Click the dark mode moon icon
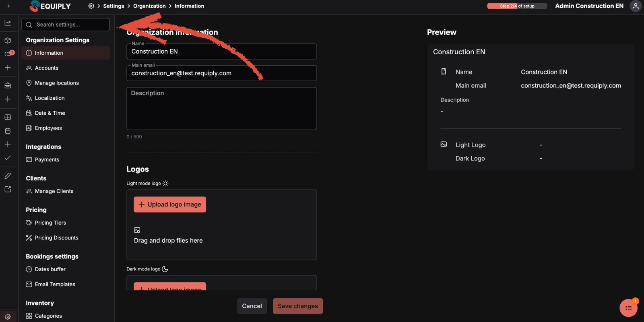 [x=165, y=269]
